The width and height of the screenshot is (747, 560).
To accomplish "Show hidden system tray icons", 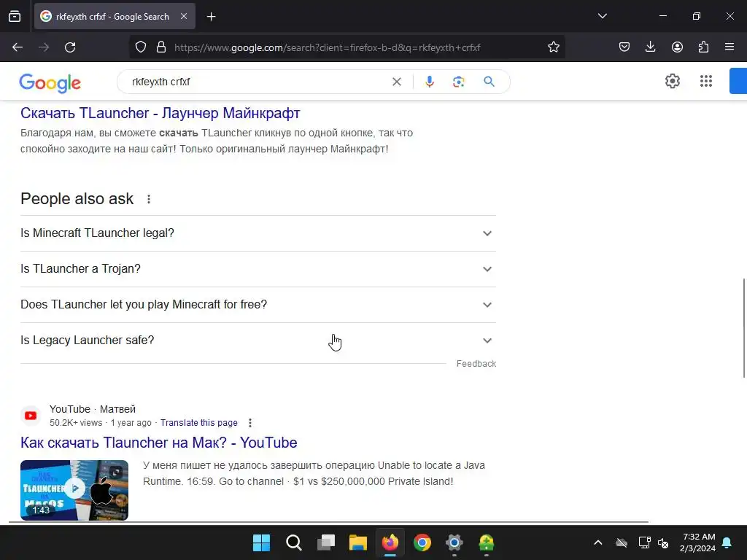I will [x=598, y=542].
